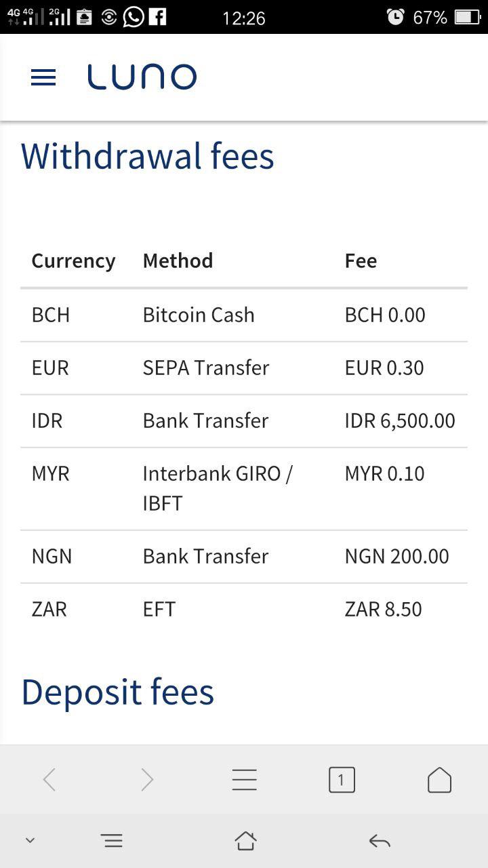Tap the system back arrow
Viewport: 488px width, 868px height.
point(380,842)
